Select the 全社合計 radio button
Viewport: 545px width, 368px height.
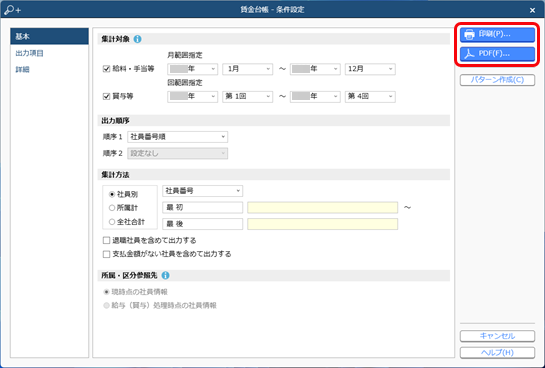point(112,222)
